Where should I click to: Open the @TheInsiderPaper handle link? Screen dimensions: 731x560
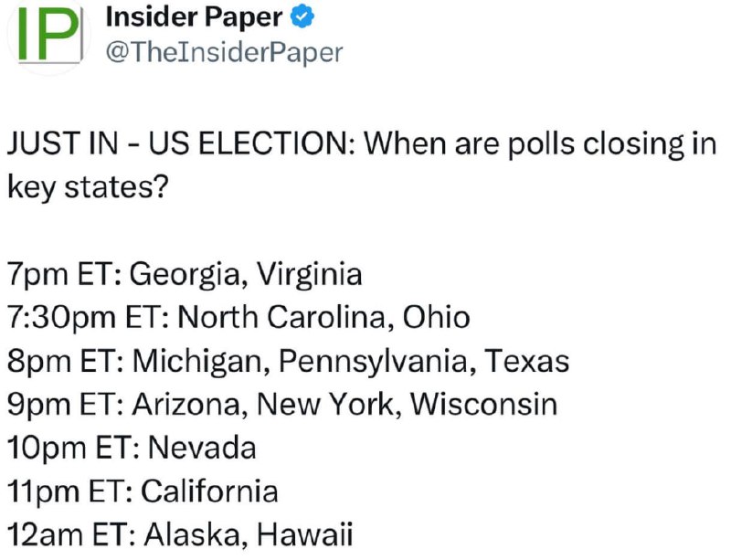click(x=224, y=52)
